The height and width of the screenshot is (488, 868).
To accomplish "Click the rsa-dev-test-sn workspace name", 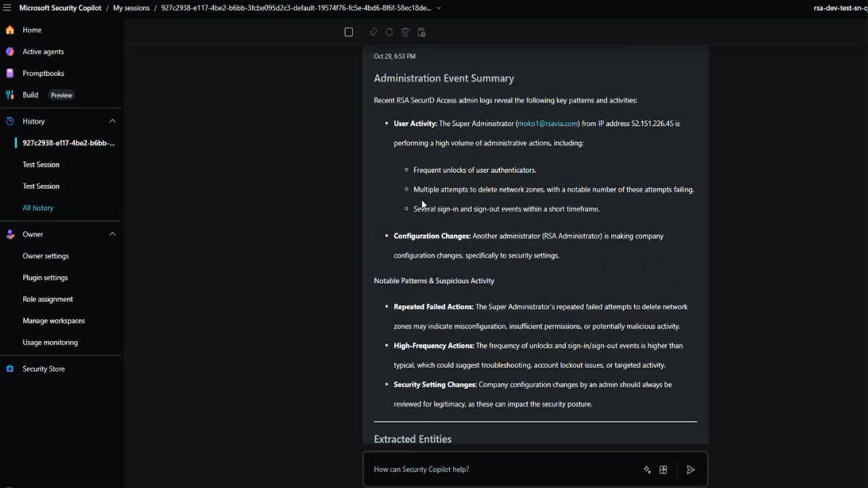I will pyautogui.click(x=840, y=8).
